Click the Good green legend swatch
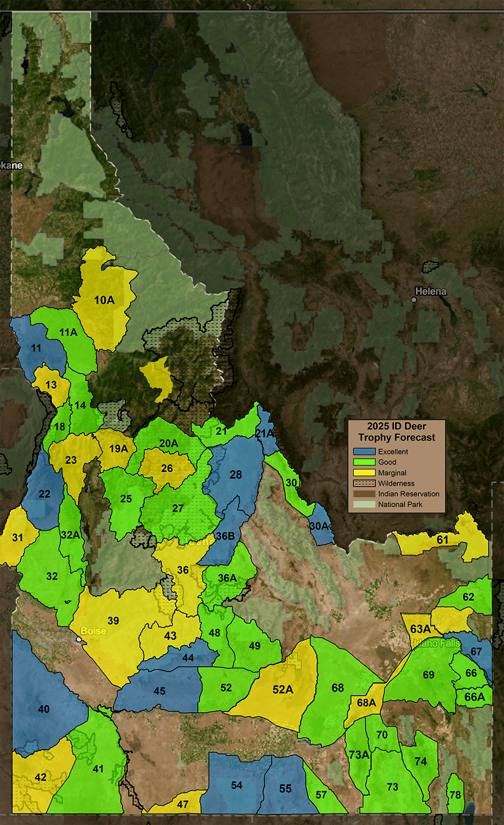This screenshot has width=504, height=825. click(364, 462)
